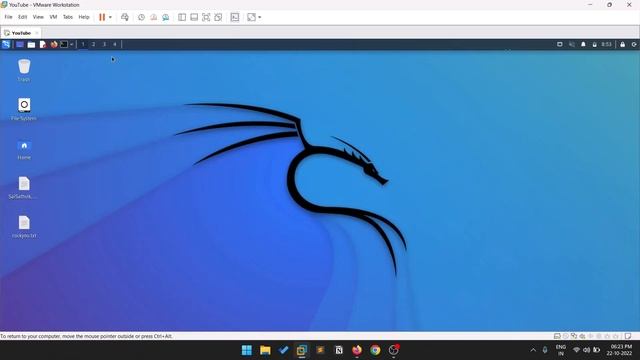Switch to Kali workspace 2
This screenshot has width=640, height=360.
[93, 44]
